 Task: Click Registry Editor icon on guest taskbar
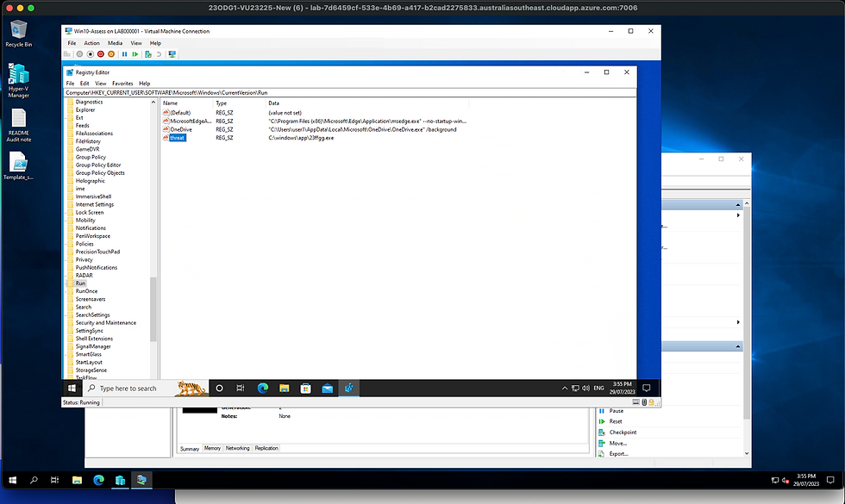click(x=348, y=389)
